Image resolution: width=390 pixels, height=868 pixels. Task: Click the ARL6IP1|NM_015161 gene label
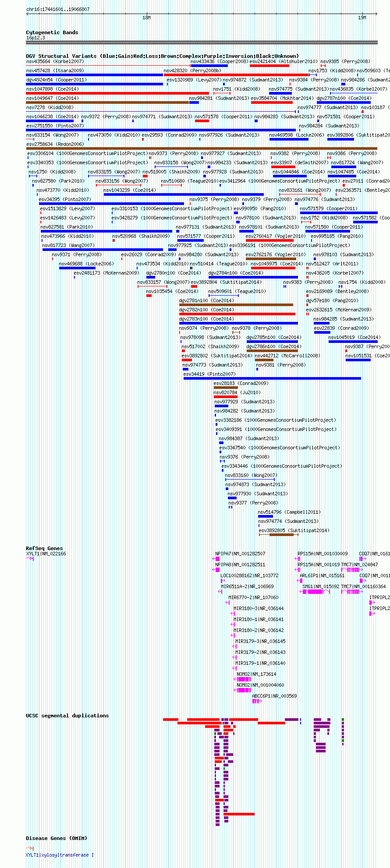pyautogui.click(x=322, y=575)
